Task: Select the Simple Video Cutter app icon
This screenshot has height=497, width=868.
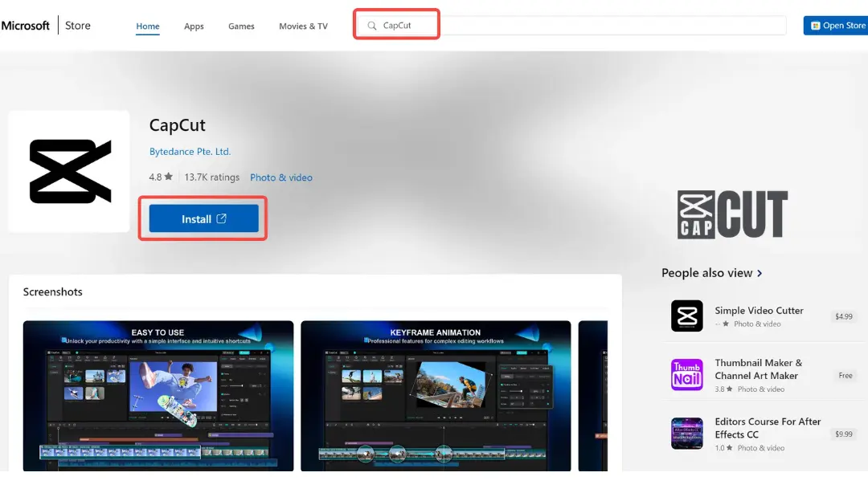Action: point(686,316)
